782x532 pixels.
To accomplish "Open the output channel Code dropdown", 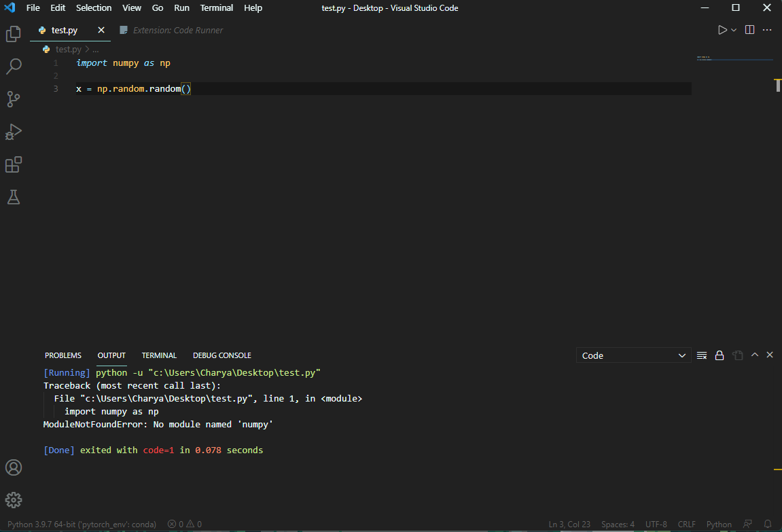I will click(x=633, y=355).
